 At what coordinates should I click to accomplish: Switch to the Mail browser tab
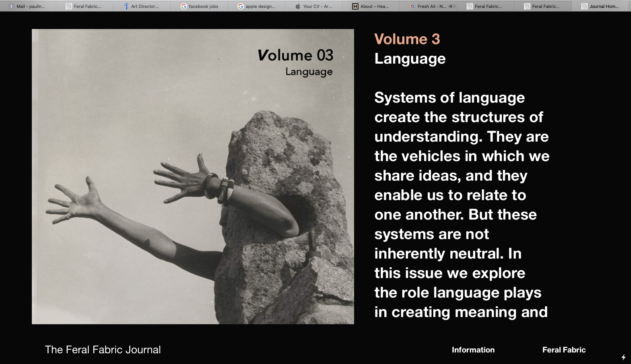tap(28, 6)
